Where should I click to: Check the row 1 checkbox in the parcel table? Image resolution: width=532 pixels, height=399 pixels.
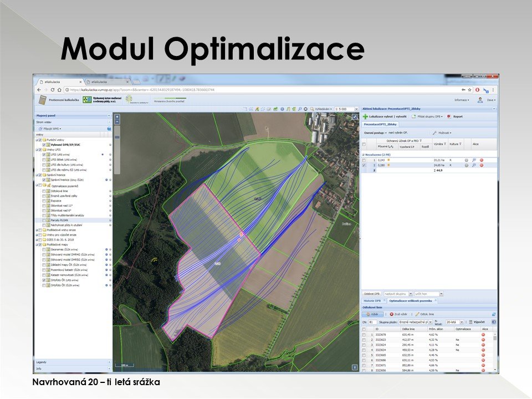[x=364, y=160]
